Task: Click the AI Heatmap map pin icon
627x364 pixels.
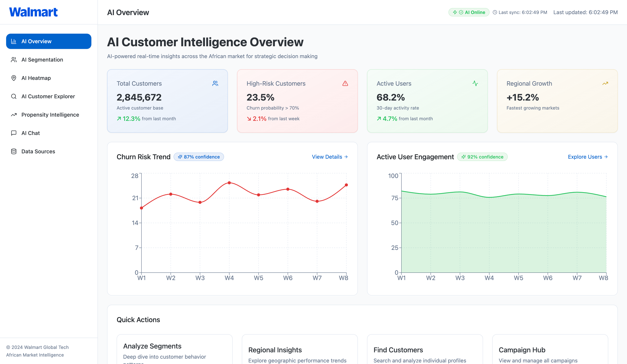Action: (14, 78)
